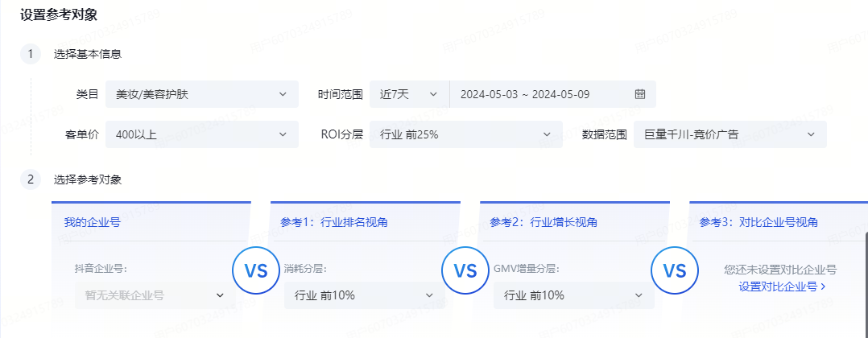Click the VS badge after 我的企业号 card
Viewport: 868px width, 338px height.
[x=256, y=270]
